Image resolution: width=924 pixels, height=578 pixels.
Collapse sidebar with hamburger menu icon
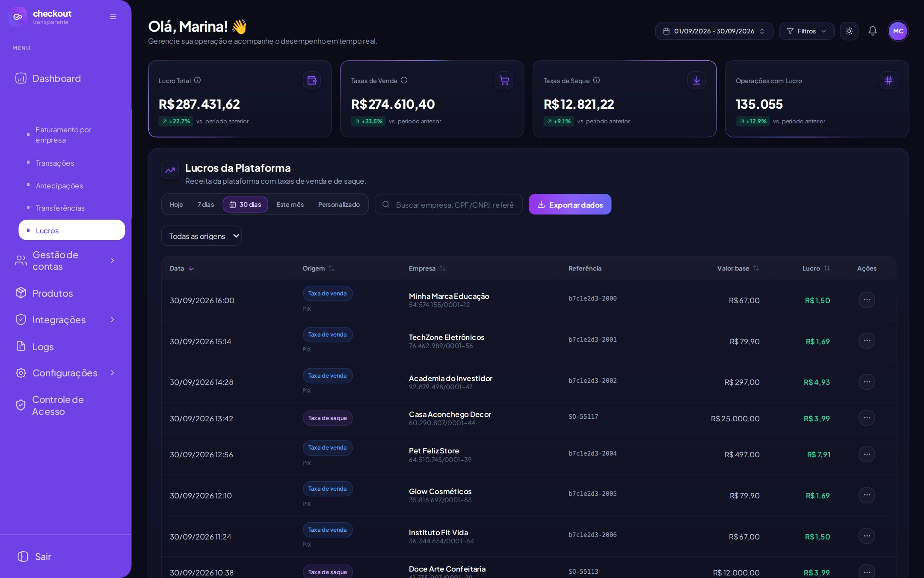point(113,16)
